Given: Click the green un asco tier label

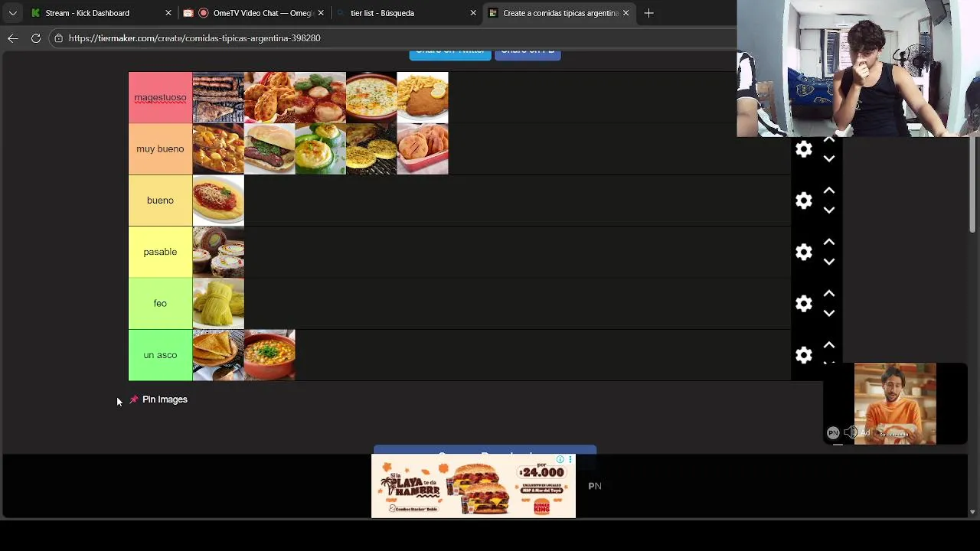Looking at the screenshot, I should [x=160, y=355].
